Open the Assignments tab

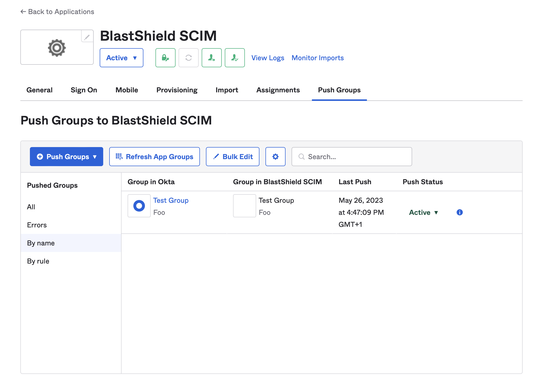pyautogui.click(x=278, y=90)
